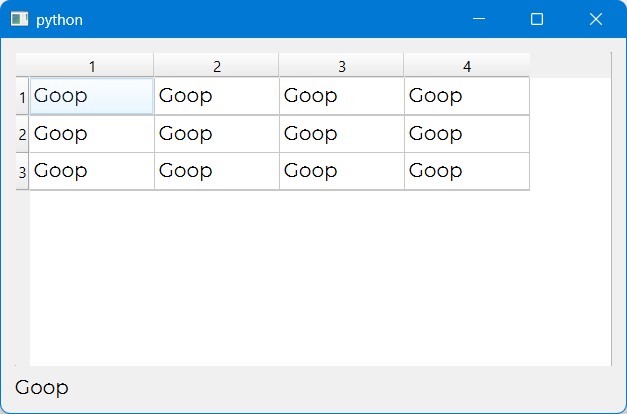The image size is (627, 414).
Task: Click the python window icon in title bar
Action: (19, 19)
